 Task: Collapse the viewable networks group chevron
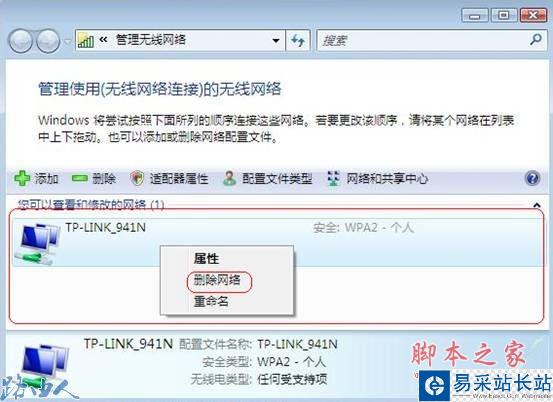537,205
